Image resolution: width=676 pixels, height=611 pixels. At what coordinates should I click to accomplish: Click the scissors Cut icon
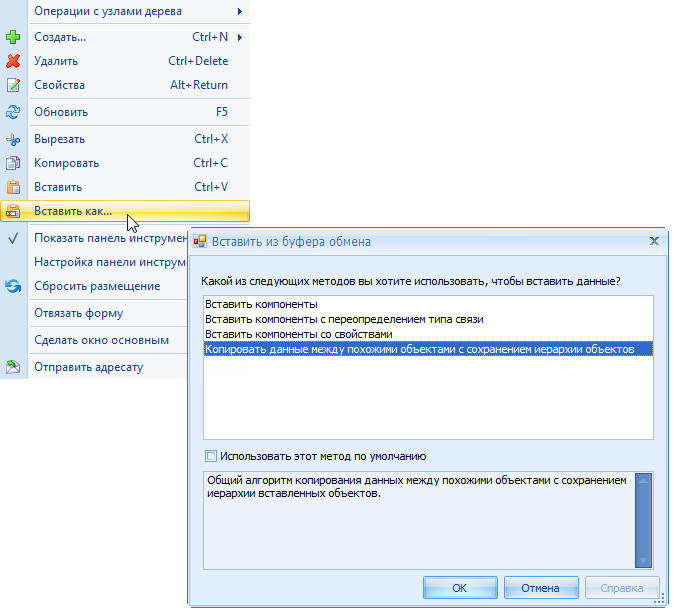coord(13,139)
